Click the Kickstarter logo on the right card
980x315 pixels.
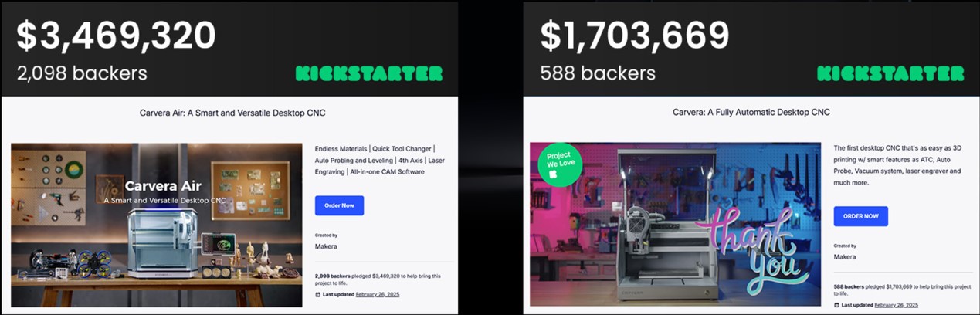pyautogui.click(x=890, y=74)
